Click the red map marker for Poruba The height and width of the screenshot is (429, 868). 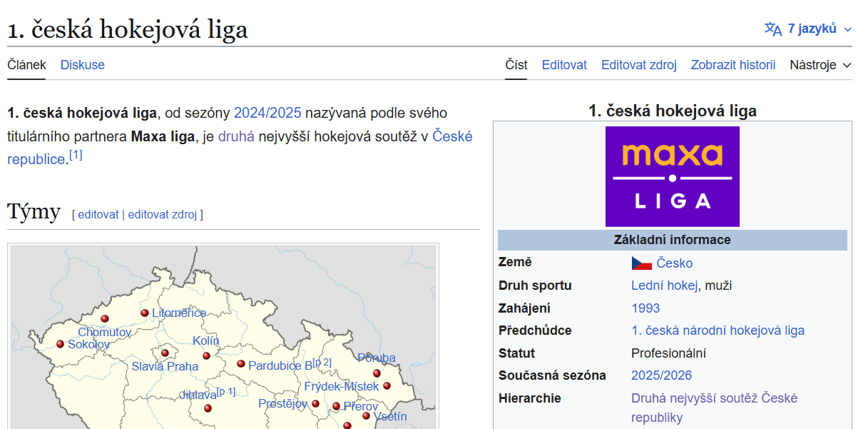coord(377,373)
